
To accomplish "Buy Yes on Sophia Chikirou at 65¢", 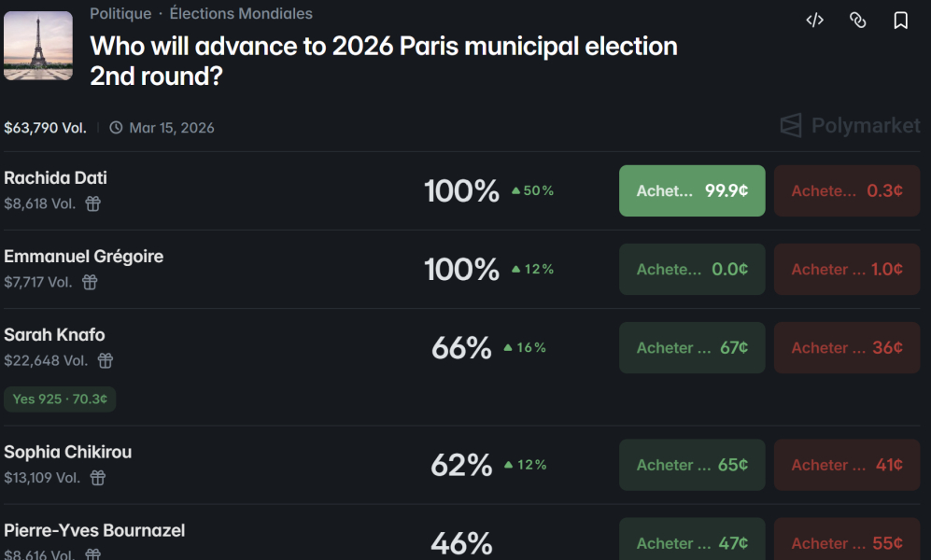I will [692, 465].
